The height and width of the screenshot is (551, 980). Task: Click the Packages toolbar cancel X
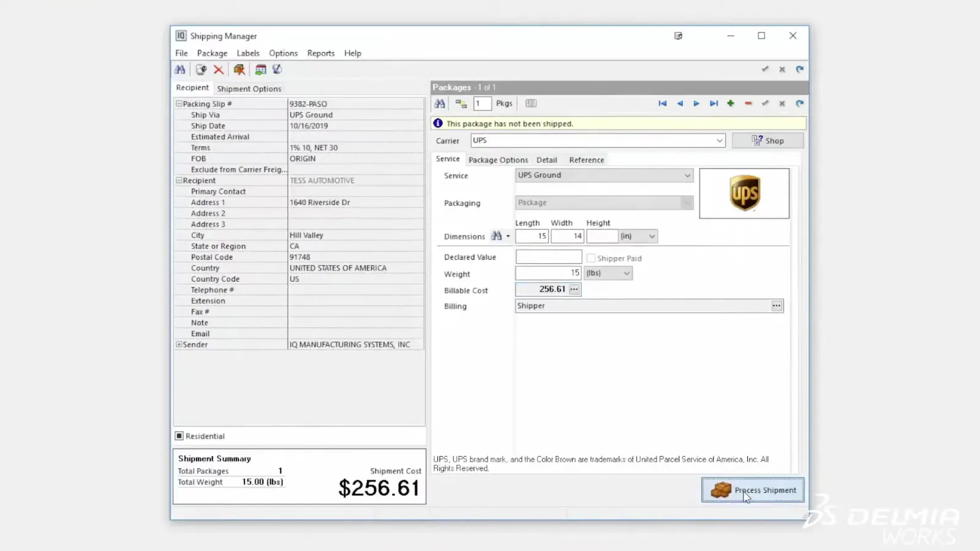[782, 103]
